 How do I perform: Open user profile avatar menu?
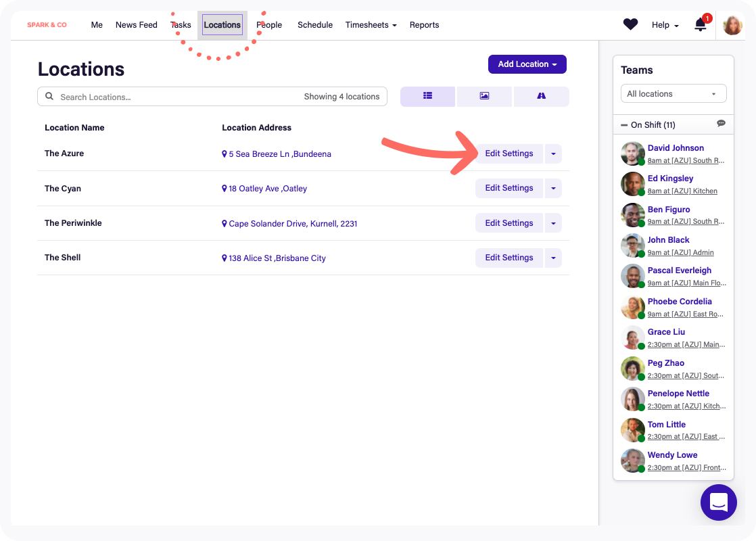[x=732, y=26]
